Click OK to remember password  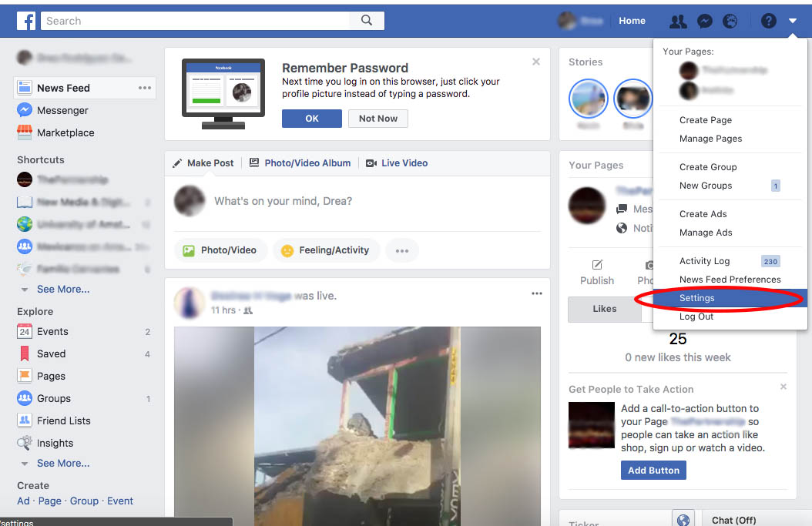312,119
